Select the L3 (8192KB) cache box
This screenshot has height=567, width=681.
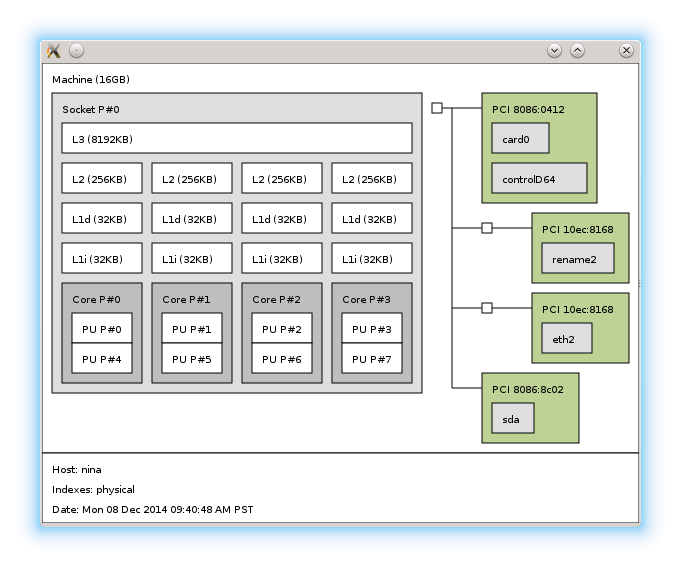[236, 138]
